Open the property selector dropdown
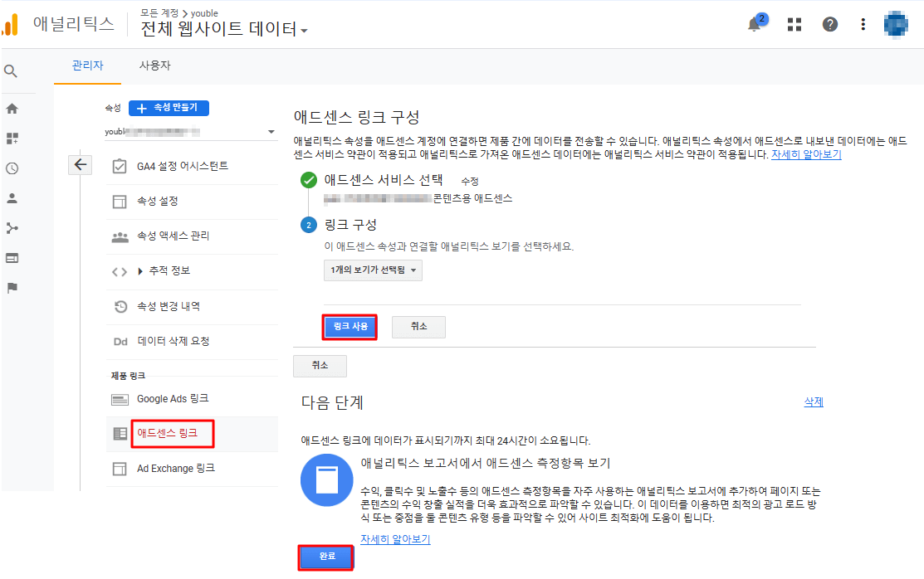This screenshot has width=924, height=579. tap(190, 132)
